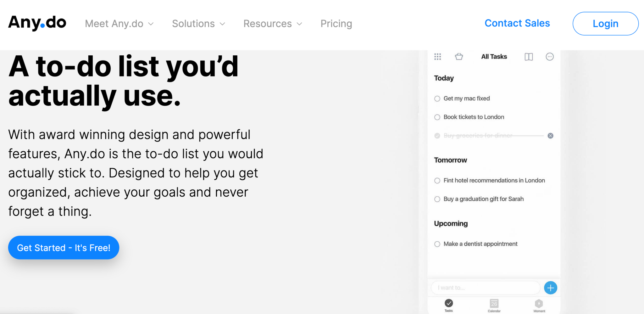This screenshot has height=314, width=644.
Task: Expand the "Meet Any.do" dropdown menu
Action: [119, 24]
